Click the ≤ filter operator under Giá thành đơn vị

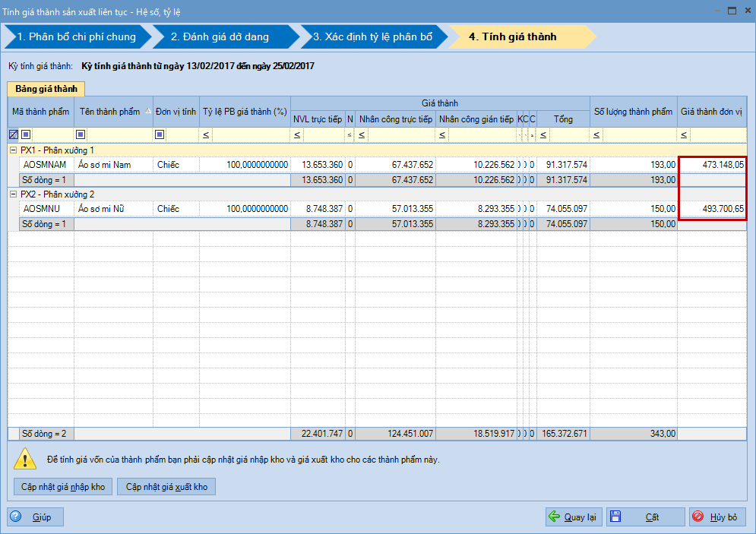click(685, 135)
